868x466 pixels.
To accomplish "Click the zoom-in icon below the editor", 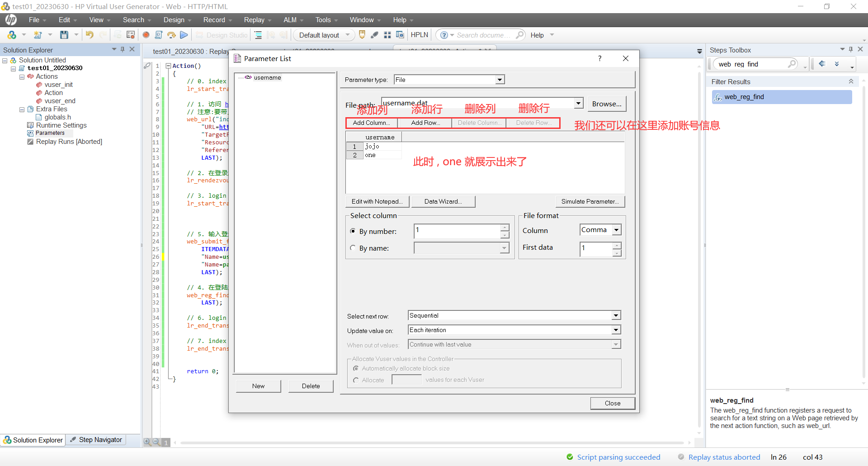I will pyautogui.click(x=147, y=442).
